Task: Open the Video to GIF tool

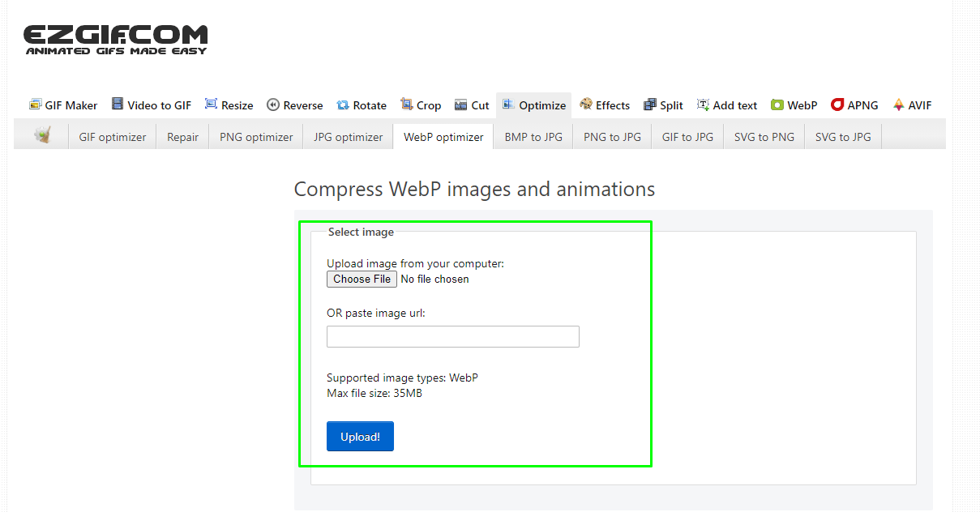Action: tap(152, 105)
